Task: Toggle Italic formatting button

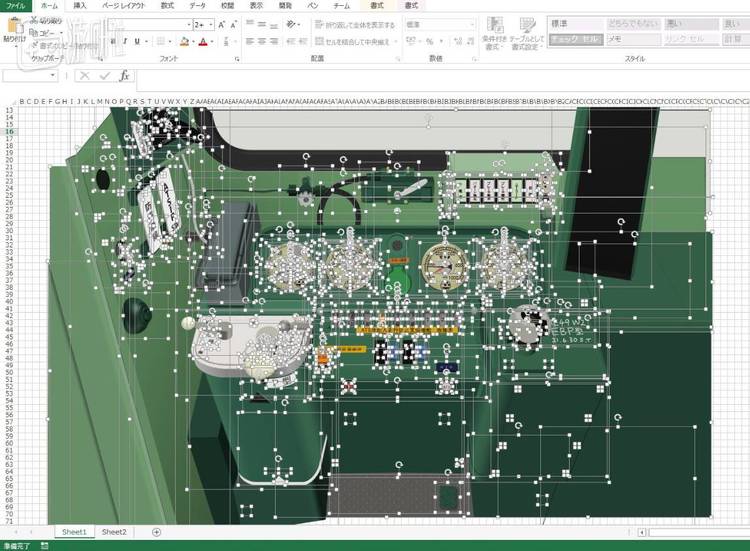Action: 123,42
